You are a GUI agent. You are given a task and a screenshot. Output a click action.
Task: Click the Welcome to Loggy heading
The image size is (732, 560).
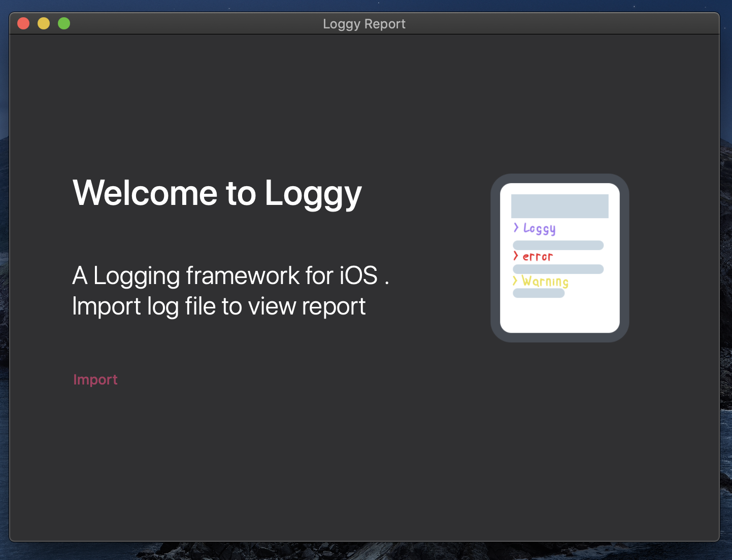217,194
